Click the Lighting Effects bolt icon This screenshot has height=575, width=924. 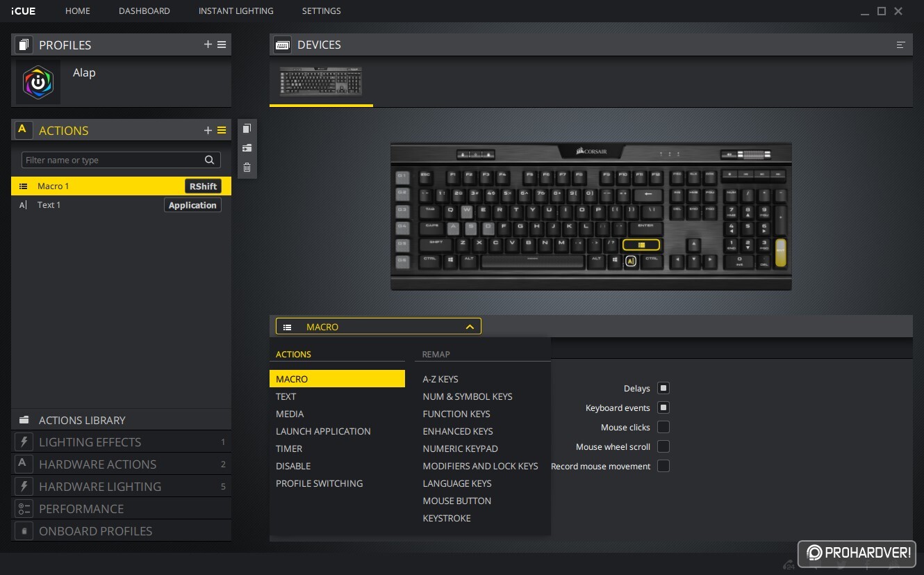(x=24, y=442)
